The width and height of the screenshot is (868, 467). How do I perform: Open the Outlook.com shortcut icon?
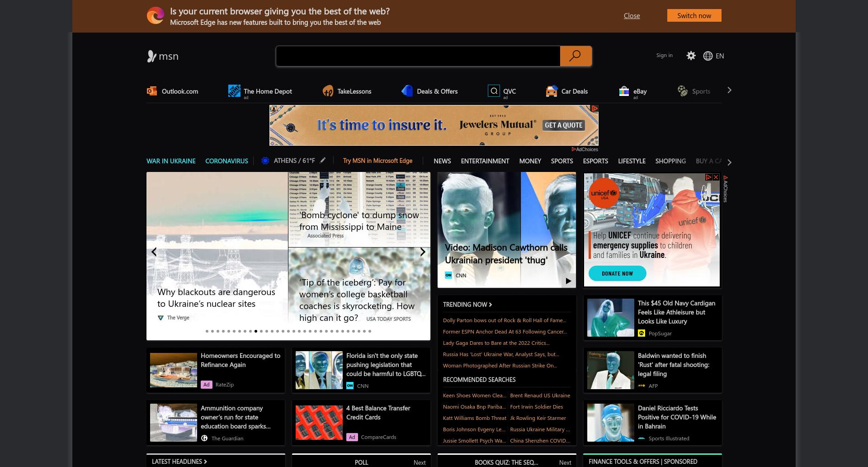151,91
